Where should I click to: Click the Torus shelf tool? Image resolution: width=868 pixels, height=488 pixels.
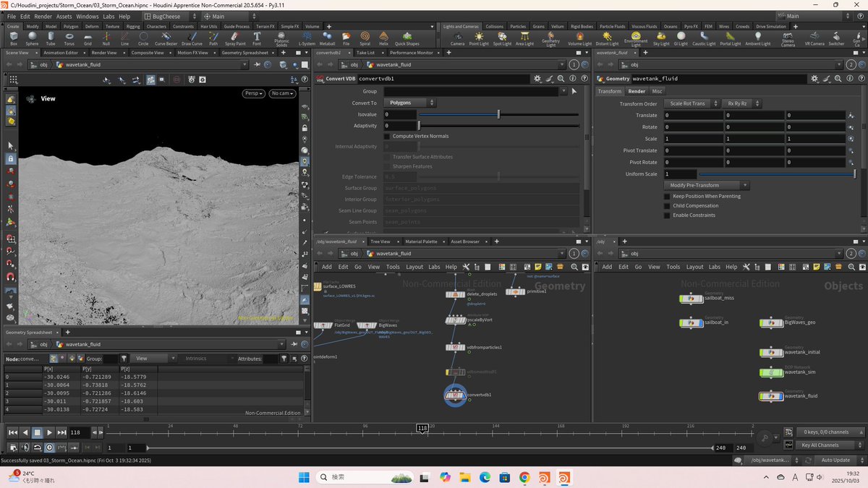click(69, 37)
